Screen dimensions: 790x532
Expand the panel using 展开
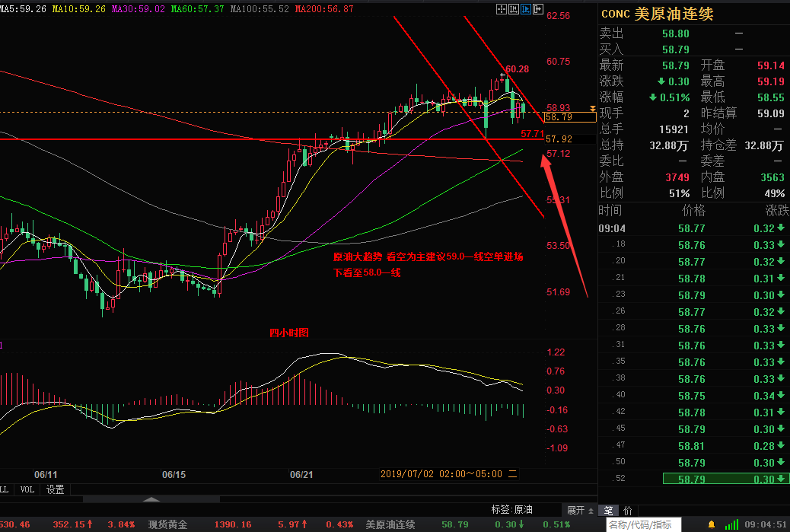[580, 511]
